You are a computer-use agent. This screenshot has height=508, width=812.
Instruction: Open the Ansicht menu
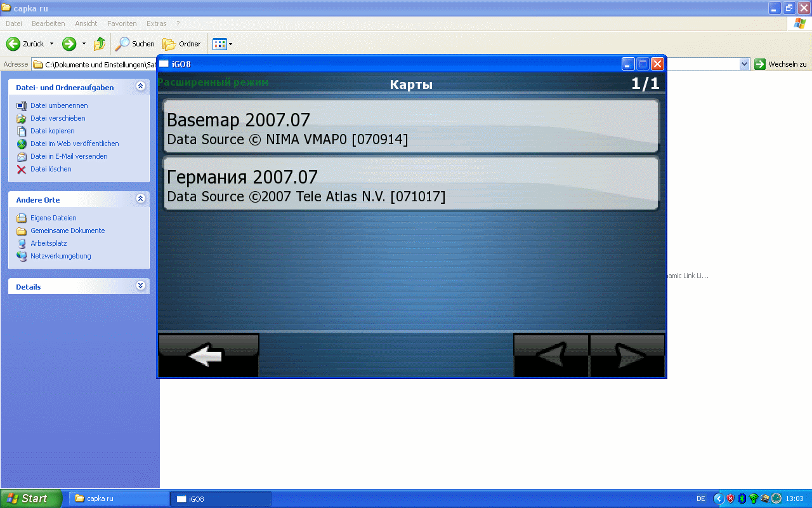(86, 23)
